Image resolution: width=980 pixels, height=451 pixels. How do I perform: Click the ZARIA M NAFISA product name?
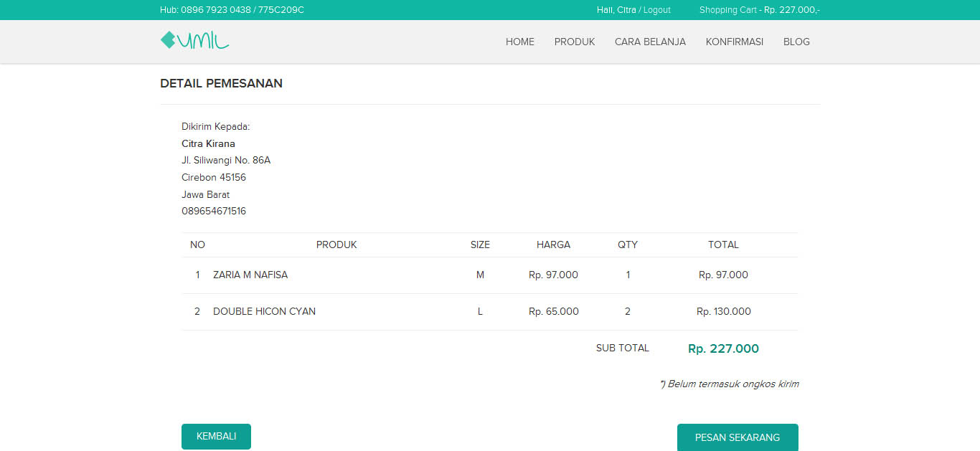point(250,275)
